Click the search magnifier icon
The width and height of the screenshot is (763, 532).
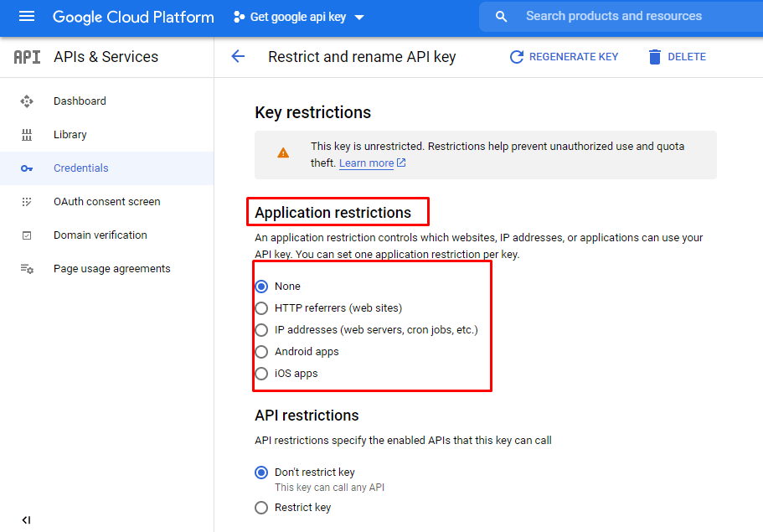click(x=501, y=16)
